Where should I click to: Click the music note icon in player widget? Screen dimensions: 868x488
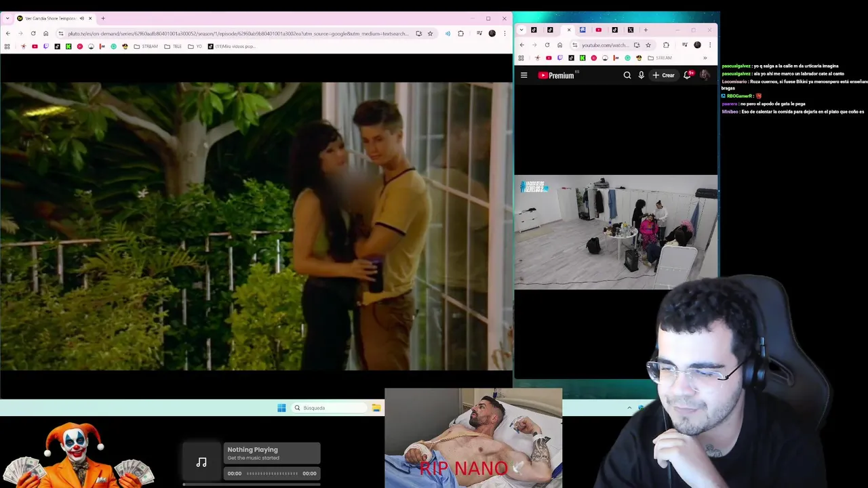click(201, 462)
